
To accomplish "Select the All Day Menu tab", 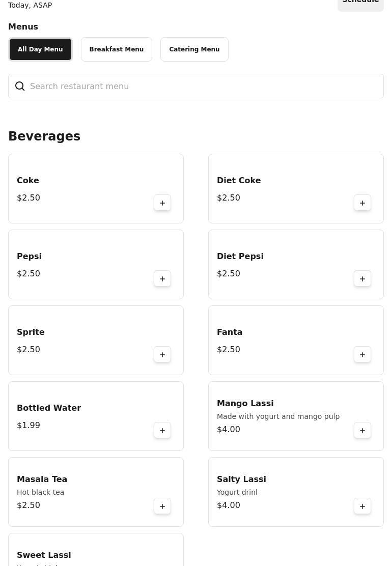I will tap(40, 49).
